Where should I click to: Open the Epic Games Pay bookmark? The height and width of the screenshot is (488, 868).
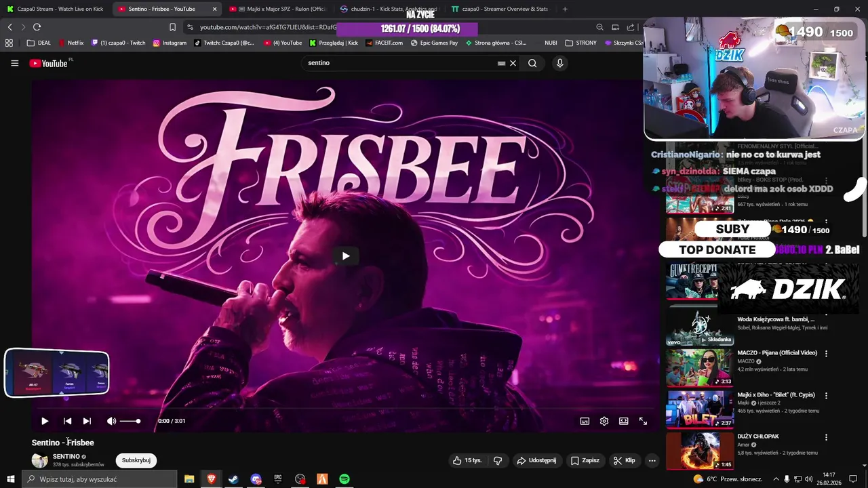tap(434, 43)
